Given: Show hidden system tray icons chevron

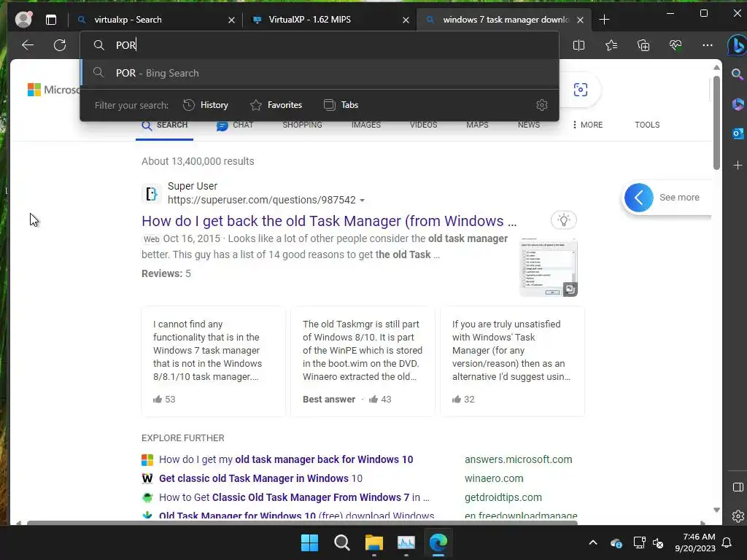Looking at the screenshot, I should (x=592, y=542).
